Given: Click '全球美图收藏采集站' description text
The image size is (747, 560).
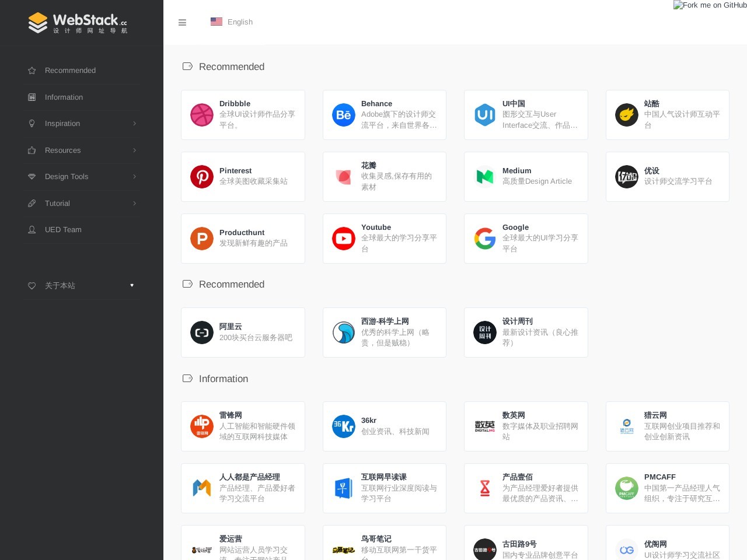Looking at the screenshot, I should point(253,181).
